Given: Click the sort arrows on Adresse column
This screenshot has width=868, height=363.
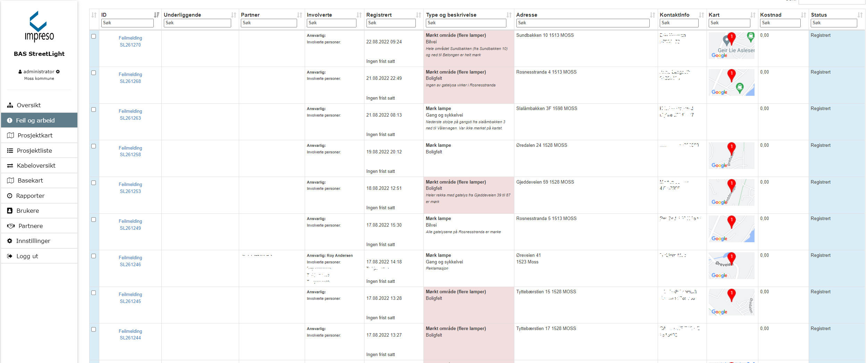Looking at the screenshot, I should coord(652,15).
